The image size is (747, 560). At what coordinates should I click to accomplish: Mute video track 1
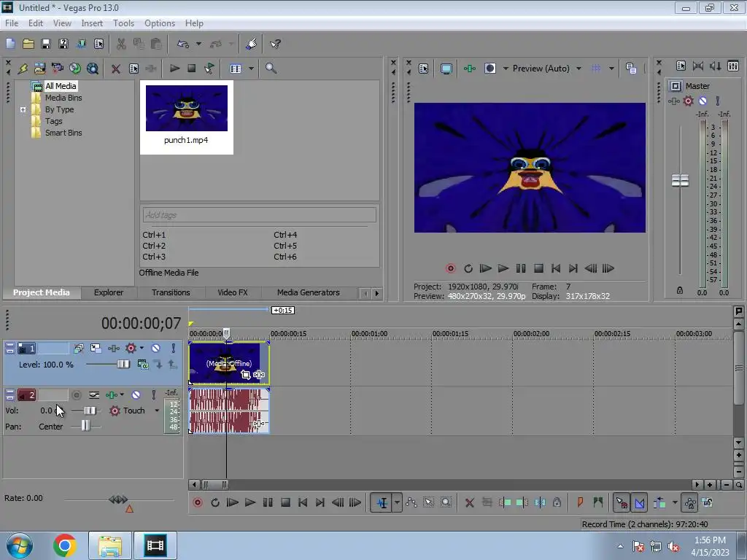(x=156, y=348)
